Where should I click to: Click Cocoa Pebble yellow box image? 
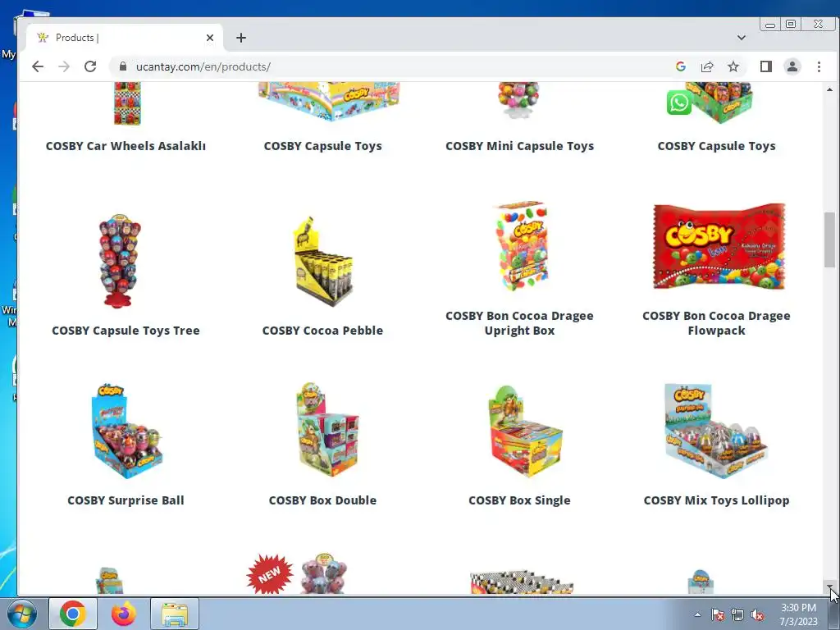coord(322,261)
